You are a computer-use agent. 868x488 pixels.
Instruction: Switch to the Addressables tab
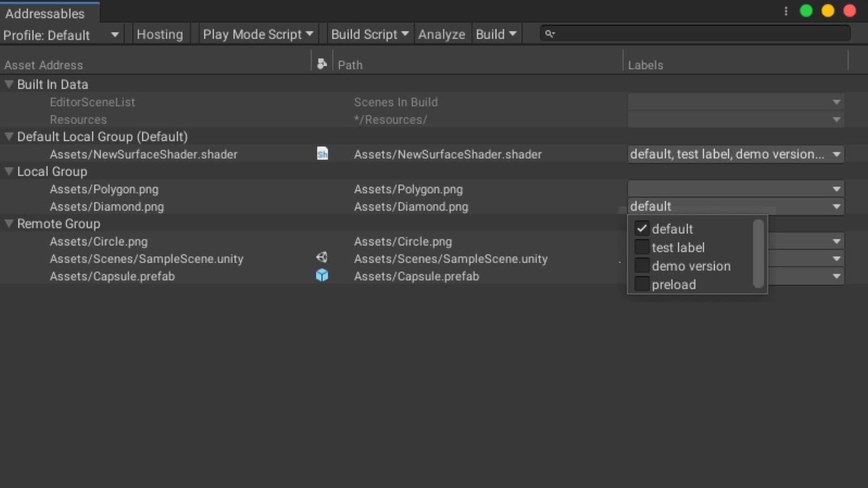45,13
